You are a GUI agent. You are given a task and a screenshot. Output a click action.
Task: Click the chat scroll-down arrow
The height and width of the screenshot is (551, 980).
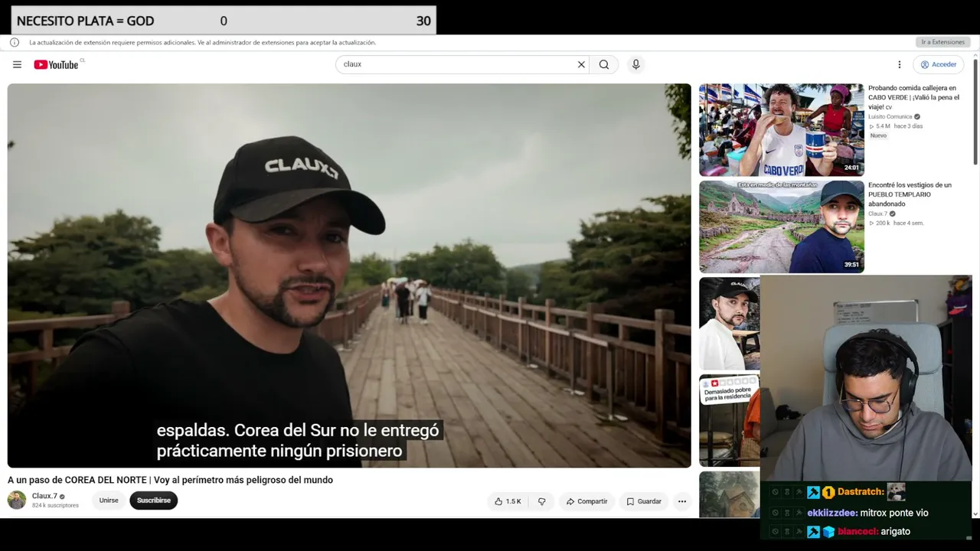[975, 513]
